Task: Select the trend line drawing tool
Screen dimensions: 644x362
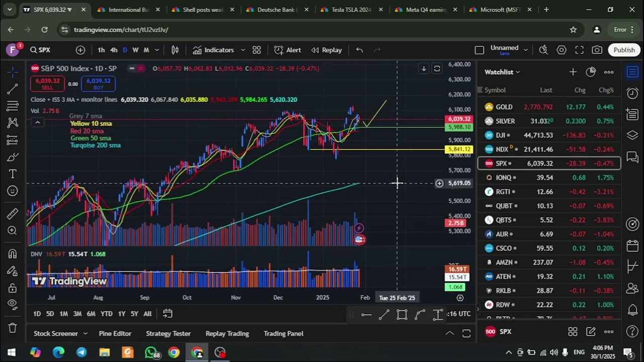Action: pyautogui.click(x=13, y=89)
